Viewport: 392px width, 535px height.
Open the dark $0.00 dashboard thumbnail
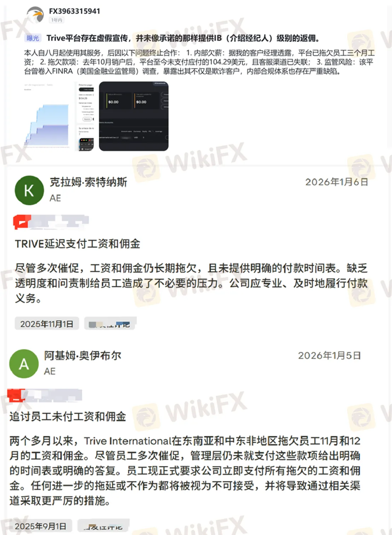[134, 116]
